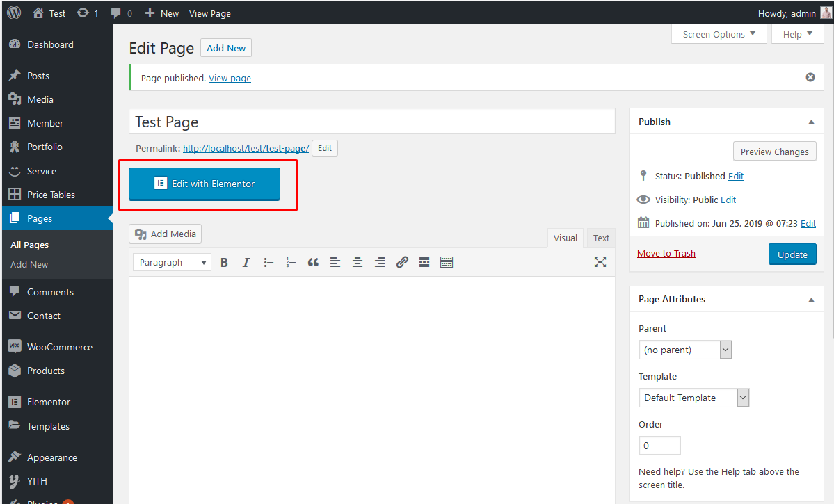Open the Screen Options menu
The height and width of the screenshot is (504, 834).
tap(718, 33)
